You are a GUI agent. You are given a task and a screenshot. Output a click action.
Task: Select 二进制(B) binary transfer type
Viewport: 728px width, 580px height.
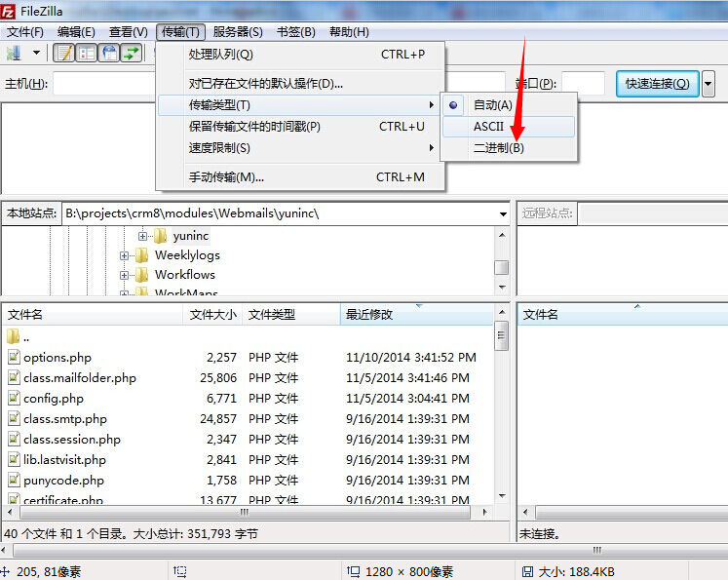[509, 147]
